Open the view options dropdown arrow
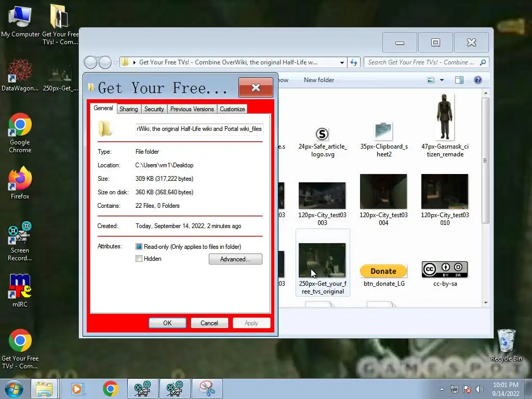The height and width of the screenshot is (399, 532). tap(442, 80)
